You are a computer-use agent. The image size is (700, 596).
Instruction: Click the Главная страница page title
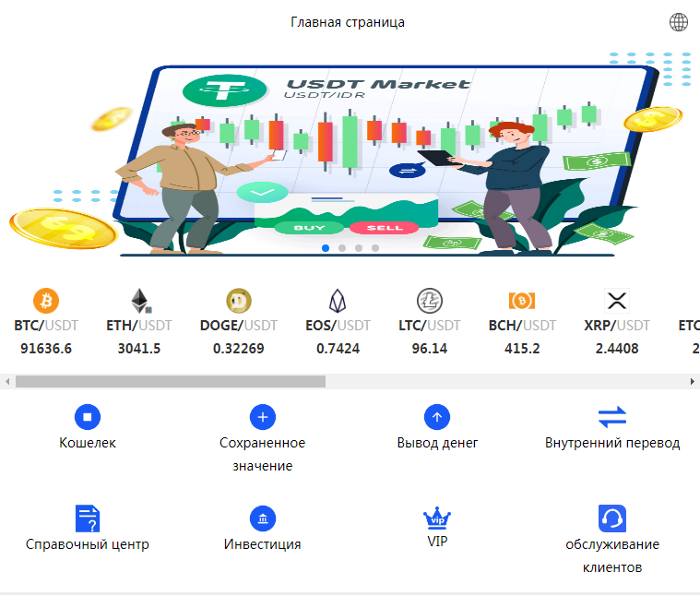[348, 22]
